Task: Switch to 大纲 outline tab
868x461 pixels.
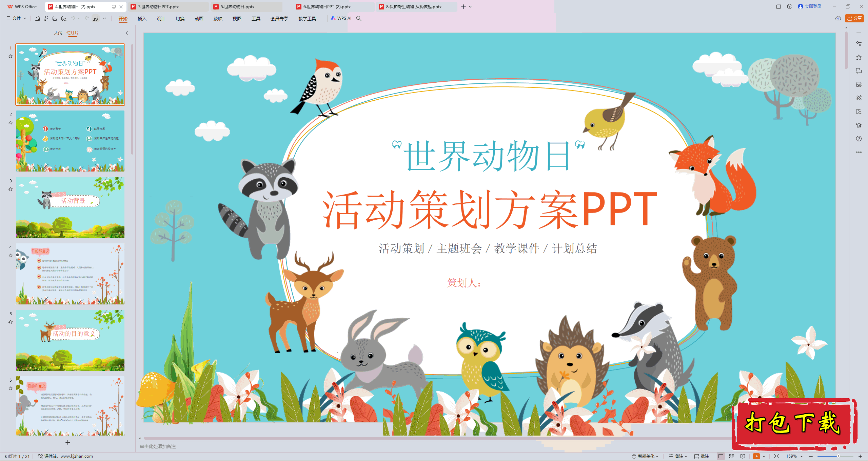Action: (x=58, y=33)
